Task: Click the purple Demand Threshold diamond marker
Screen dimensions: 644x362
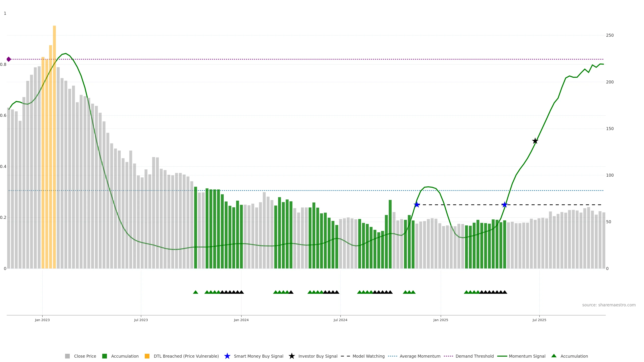Action: [x=9, y=59]
